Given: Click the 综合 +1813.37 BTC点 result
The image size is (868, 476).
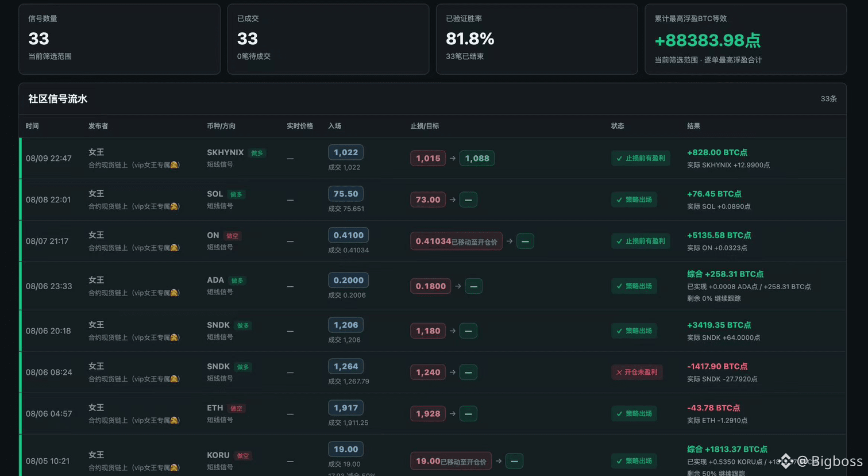Looking at the screenshot, I should 727,449.
